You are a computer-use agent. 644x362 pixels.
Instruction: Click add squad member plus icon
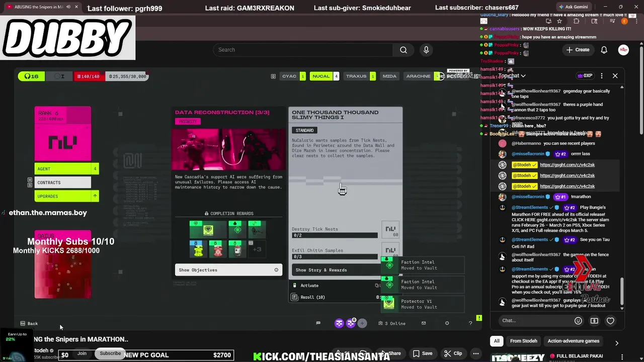pos(362,323)
